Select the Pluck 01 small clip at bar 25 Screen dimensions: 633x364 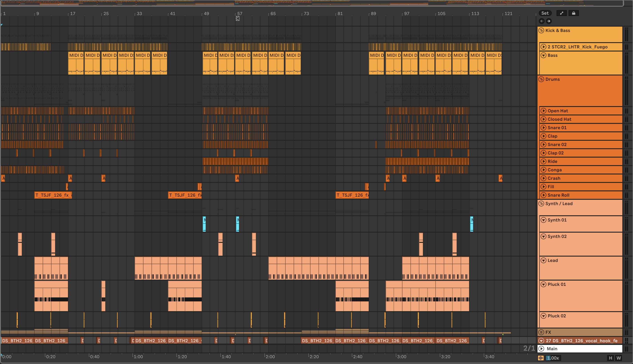(103, 296)
